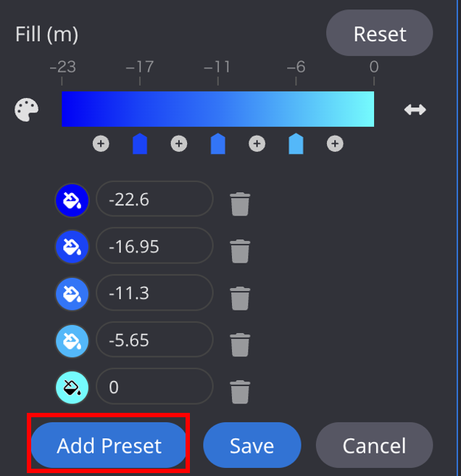This screenshot has height=476, width=461.
Task: Click the second plus icon under the gradient
Action: point(179,144)
